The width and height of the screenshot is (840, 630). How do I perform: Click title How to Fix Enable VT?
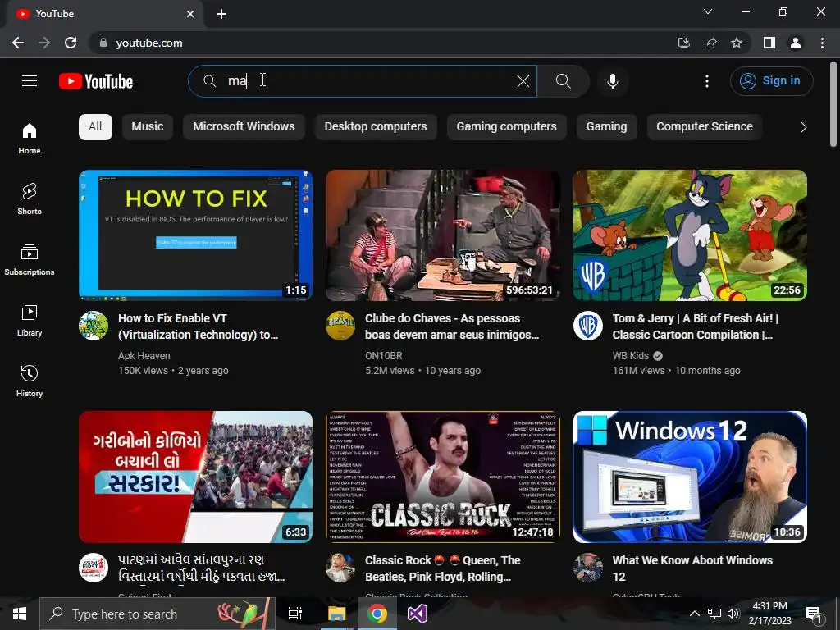(198, 326)
